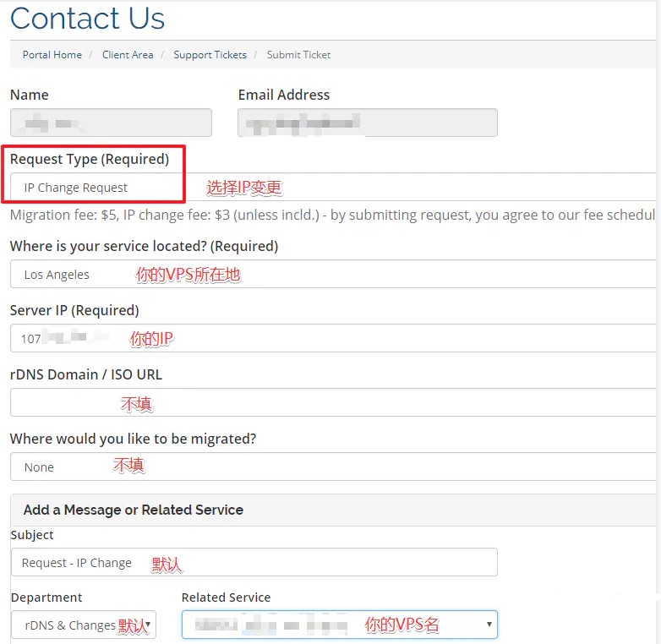Click the Email Address input field

coord(367,123)
